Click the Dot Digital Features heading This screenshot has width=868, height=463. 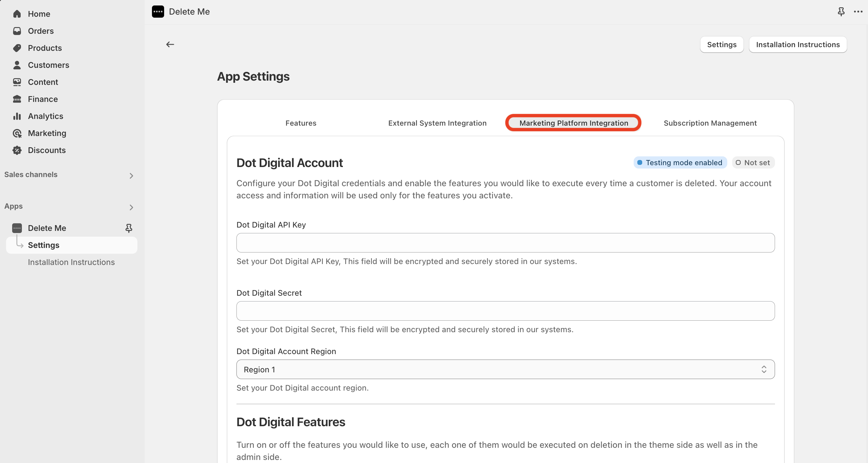[291, 422]
